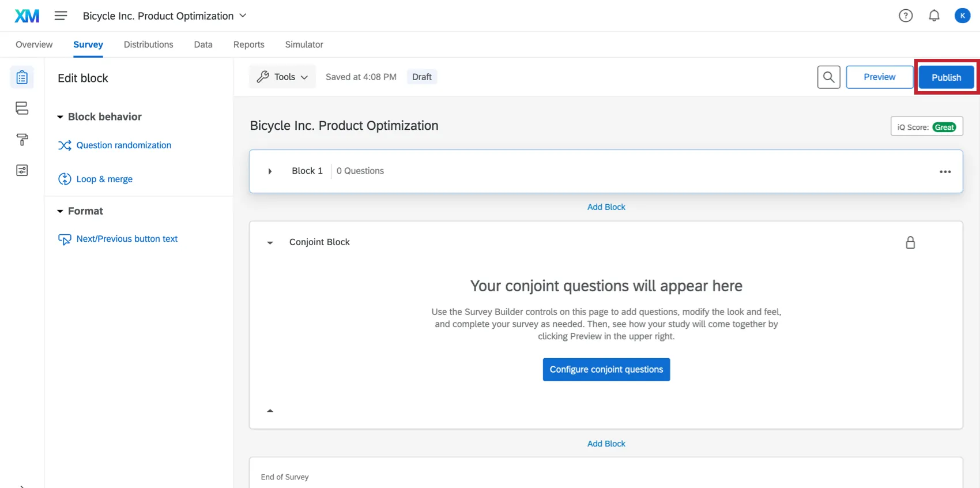Open the Survey flow icon in sidebar

pos(22,108)
